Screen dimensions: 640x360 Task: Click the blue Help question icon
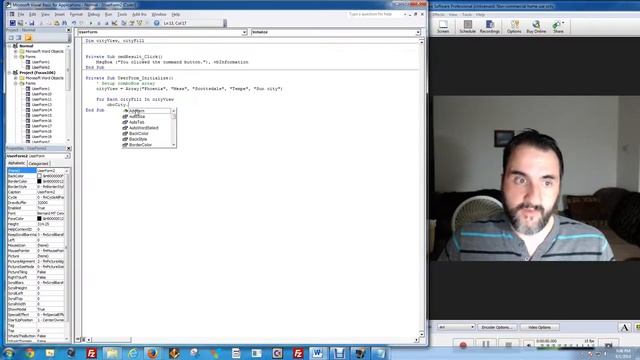[156, 23]
